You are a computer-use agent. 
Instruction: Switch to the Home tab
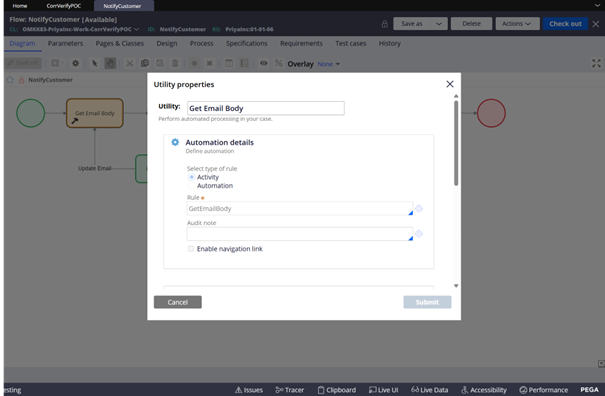click(x=20, y=6)
